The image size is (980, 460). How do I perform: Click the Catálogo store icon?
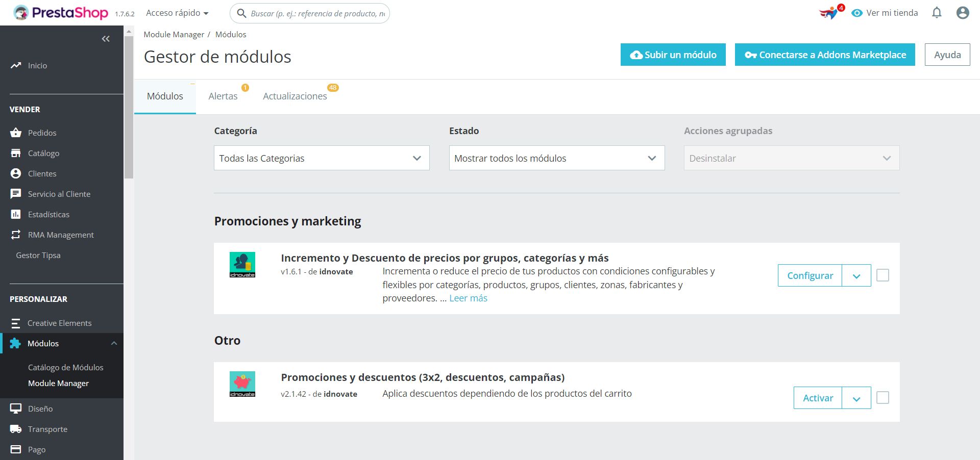[x=16, y=153]
